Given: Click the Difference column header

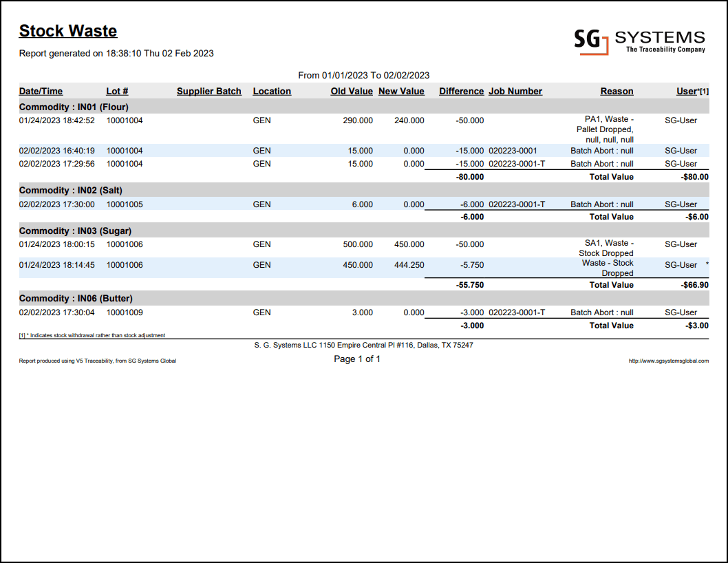Looking at the screenshot, I should point(461,91).
